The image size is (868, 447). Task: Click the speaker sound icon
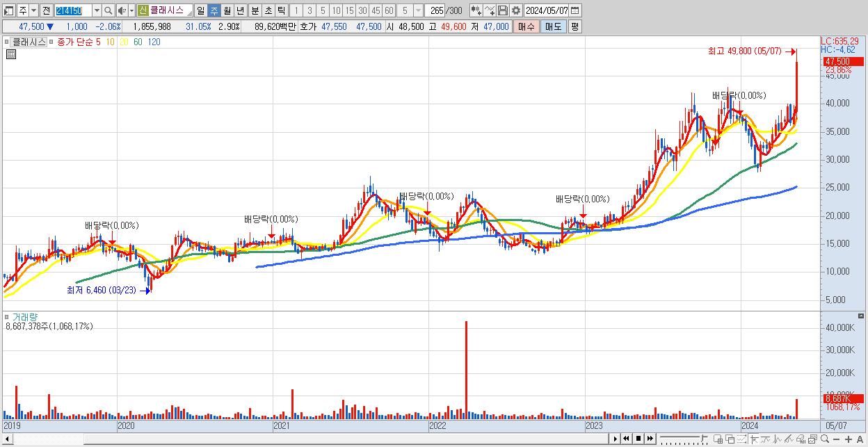[122, 10]
